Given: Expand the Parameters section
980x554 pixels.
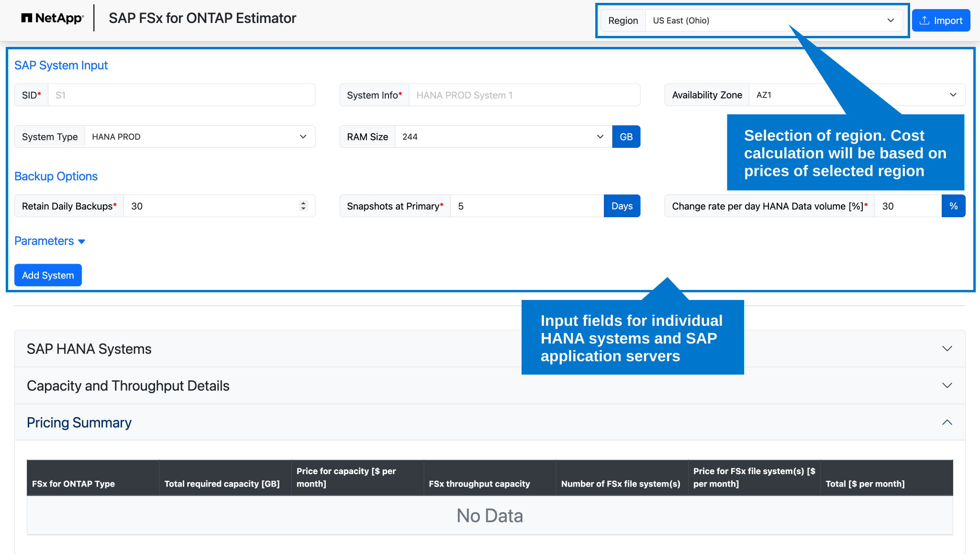Looking at the screenshot, I should (50, 241).
